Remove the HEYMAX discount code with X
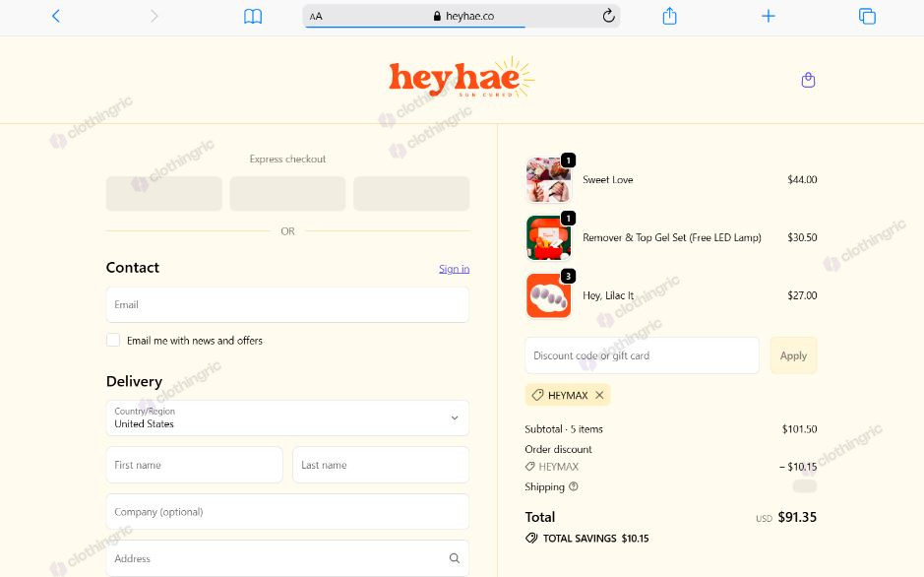 [599, 395]
